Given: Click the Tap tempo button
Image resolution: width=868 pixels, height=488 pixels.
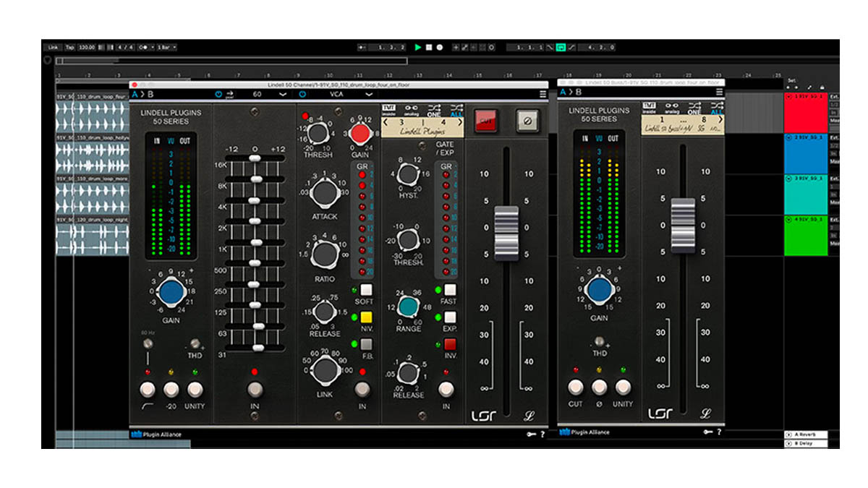Looking at the screenshot, I should pyautogui.click(x=69, y=46).
